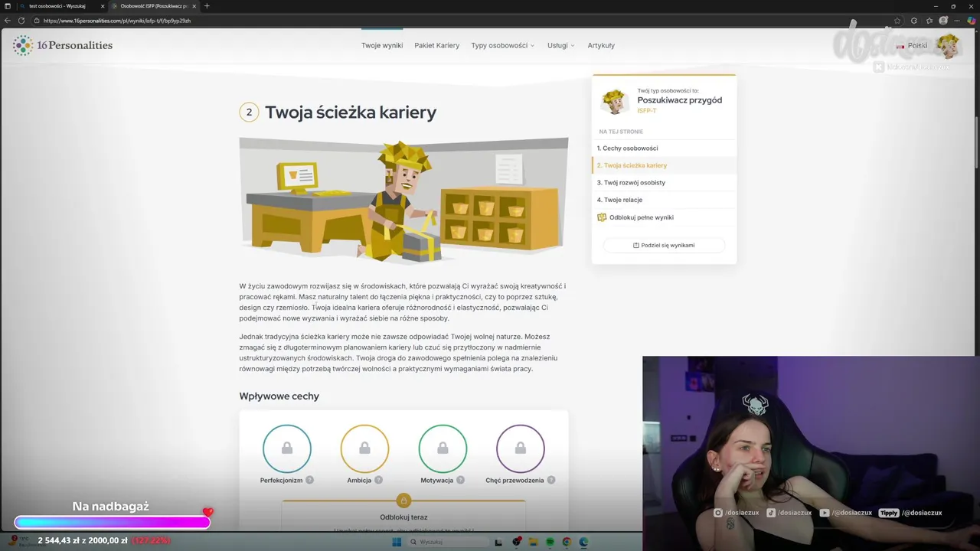Image resolution: width=980 pixels, height=551 pixels.
Task: Open File Explorer from the taskbar
Action: [534, 542]
